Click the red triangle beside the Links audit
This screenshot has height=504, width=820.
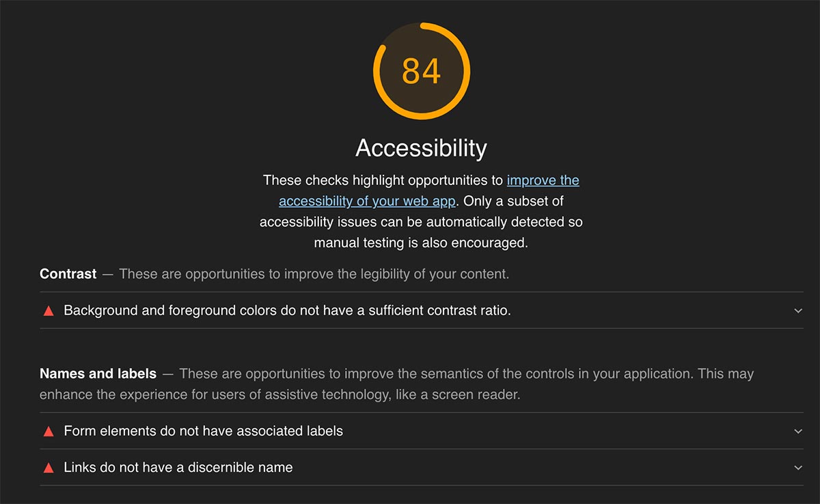pos(49,468)
